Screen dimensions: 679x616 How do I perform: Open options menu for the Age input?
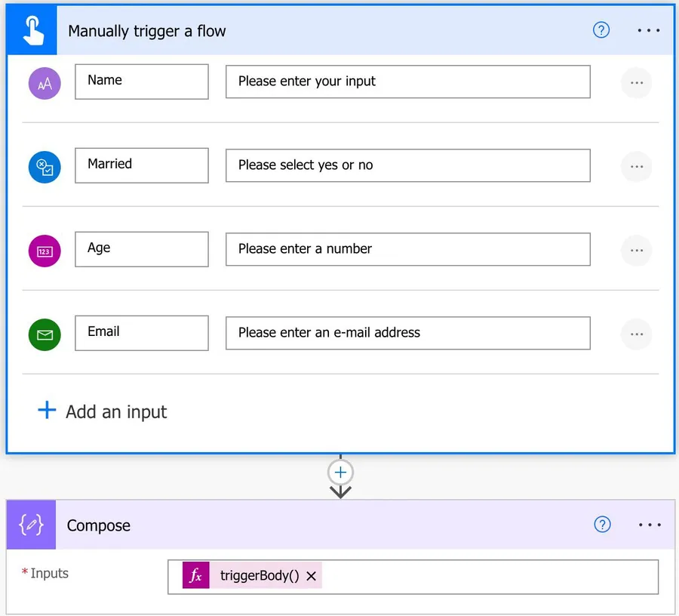coord(636,250)
